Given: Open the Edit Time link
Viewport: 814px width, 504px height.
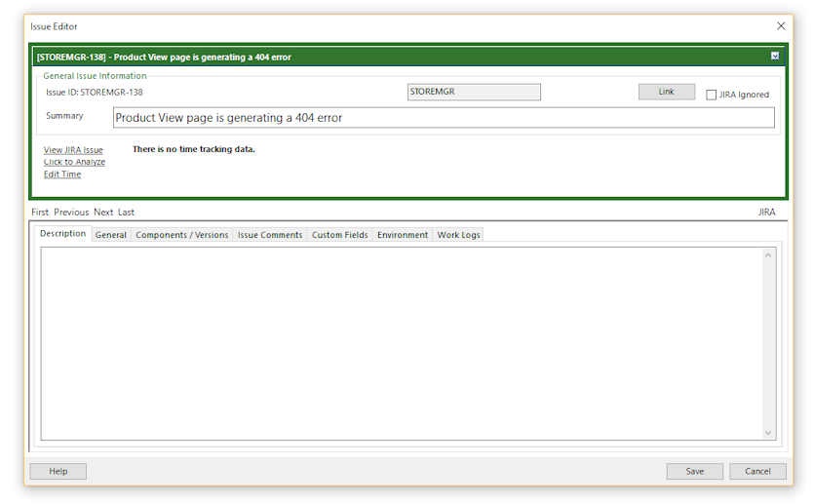Looking at the screenshot, I should [62, 174].
